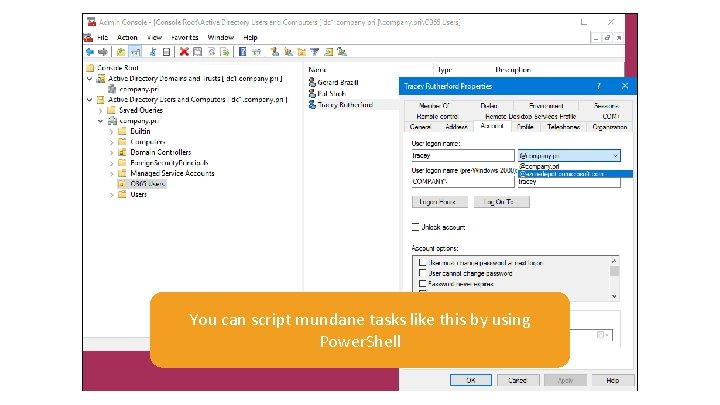The height and width of the screenshot is (405, 720).
Task: Click the Console Root folder icon
Action: (x=90, y=68)
